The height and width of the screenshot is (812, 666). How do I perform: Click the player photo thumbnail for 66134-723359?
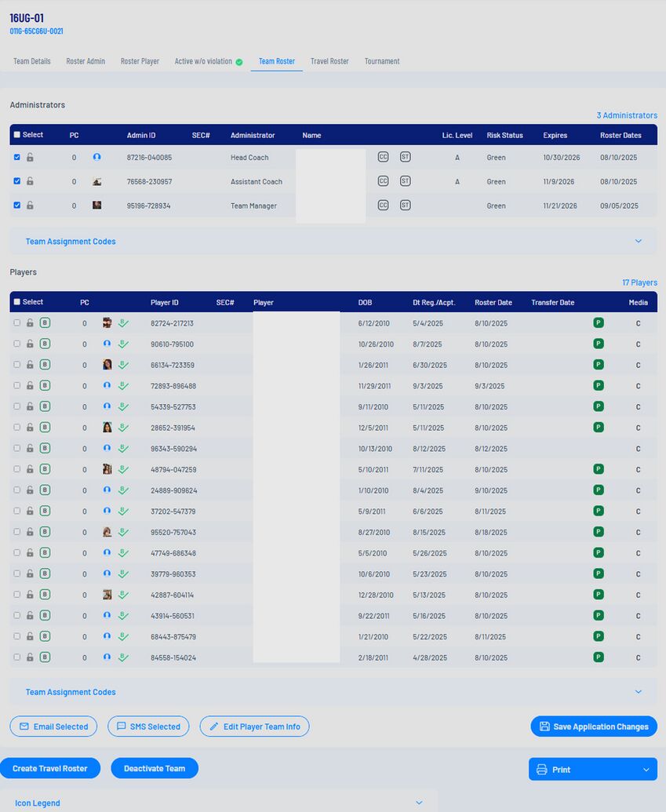(107, 364)
